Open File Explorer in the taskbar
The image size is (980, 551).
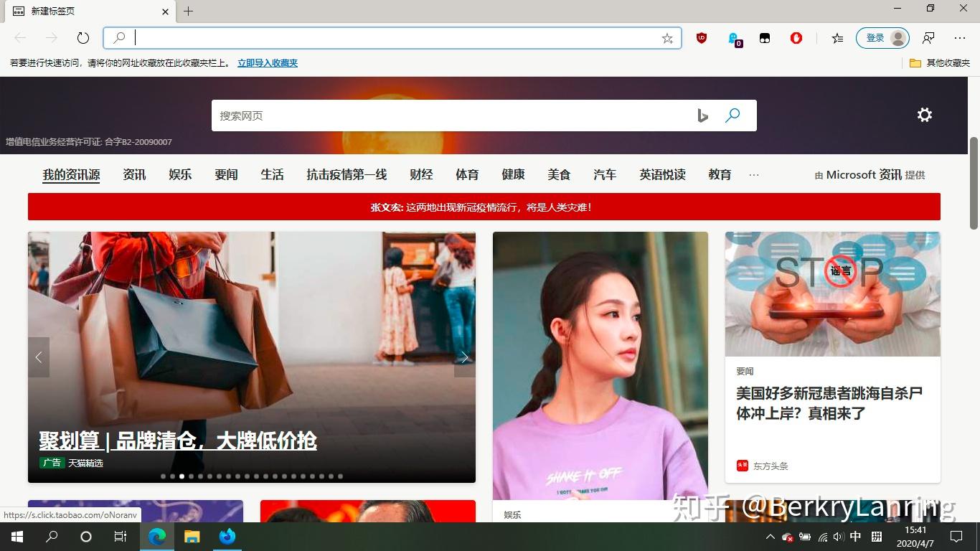[x=192, y=537]
